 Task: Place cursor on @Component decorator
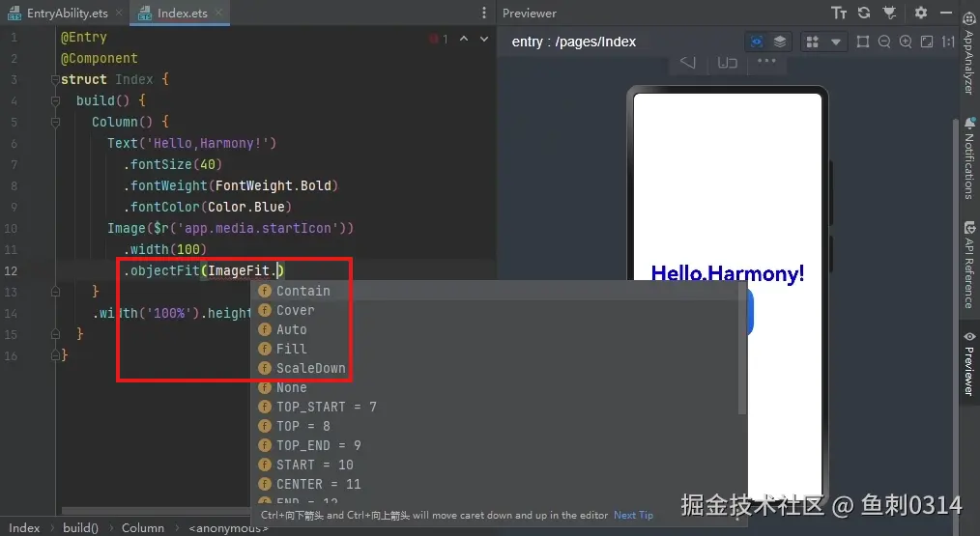point(99,58)
